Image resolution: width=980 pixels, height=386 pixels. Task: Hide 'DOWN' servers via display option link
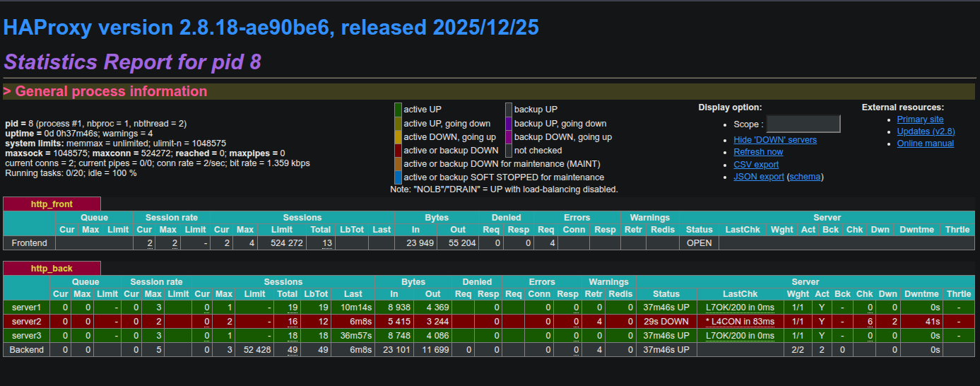point(774,140)
